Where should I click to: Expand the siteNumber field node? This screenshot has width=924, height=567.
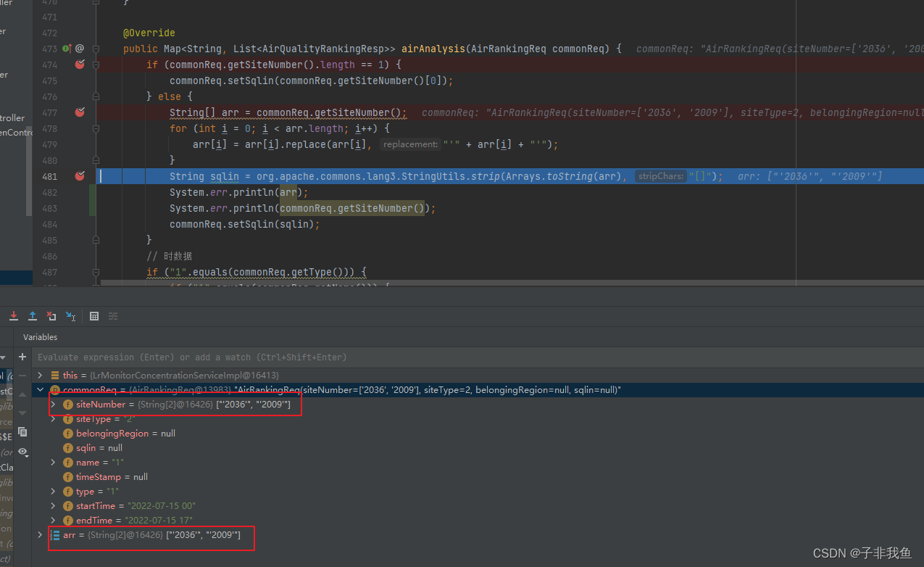54,405
